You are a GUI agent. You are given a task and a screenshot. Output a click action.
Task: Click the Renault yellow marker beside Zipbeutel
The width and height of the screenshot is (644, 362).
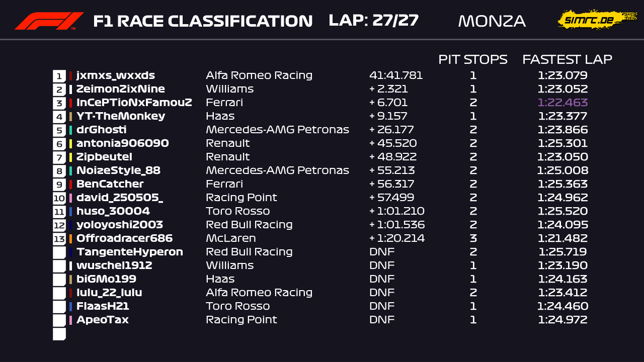(x=71, y=157)
